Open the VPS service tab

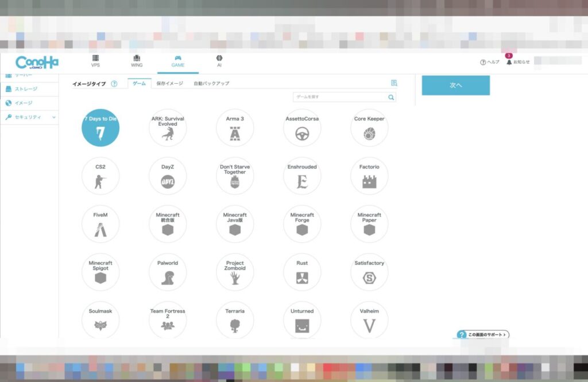tap(96, 61)
